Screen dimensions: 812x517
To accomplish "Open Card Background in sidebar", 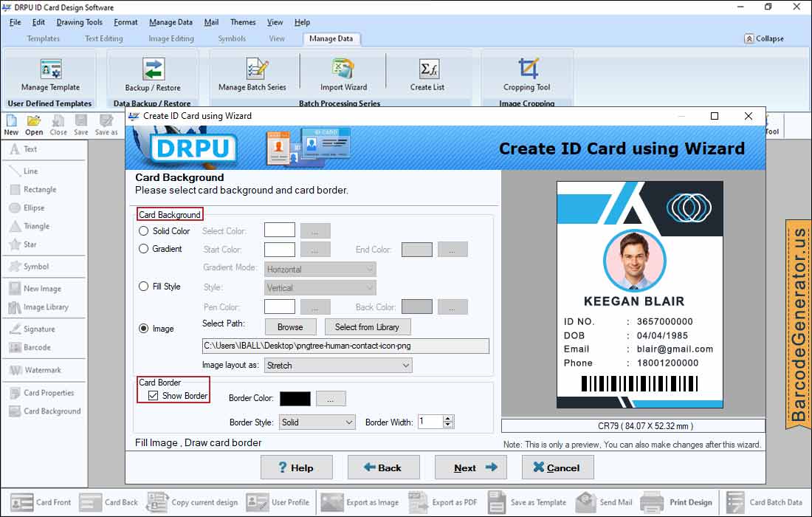I will [45, 411].
